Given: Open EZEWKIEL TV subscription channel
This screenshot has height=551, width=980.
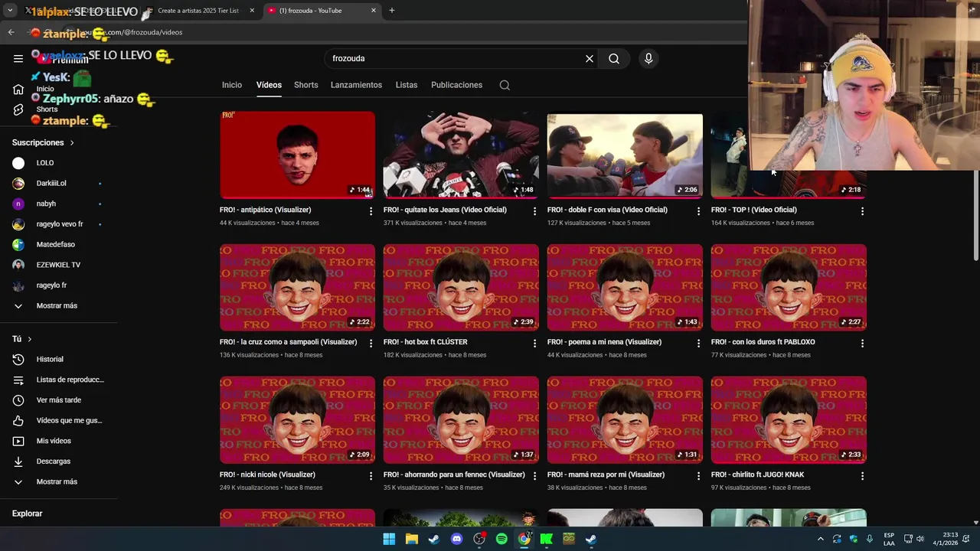Looking at the screenshot, I should coord(59,265).
